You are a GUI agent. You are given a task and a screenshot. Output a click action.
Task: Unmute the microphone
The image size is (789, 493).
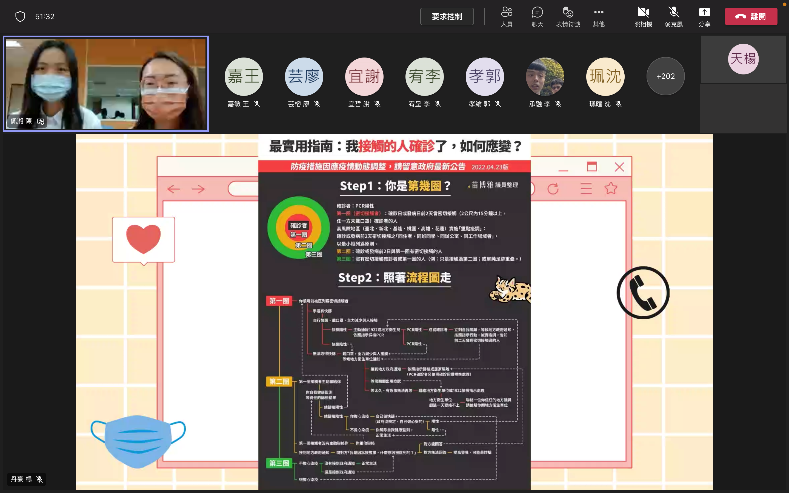click(673, 15)
